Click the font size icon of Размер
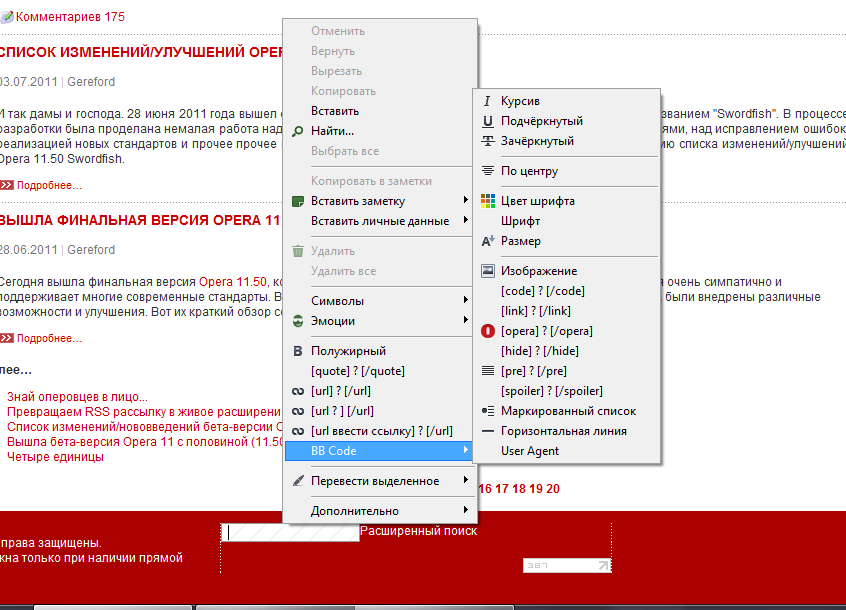The width and height of the screenshot is (846, 610). tap(488, 241)
